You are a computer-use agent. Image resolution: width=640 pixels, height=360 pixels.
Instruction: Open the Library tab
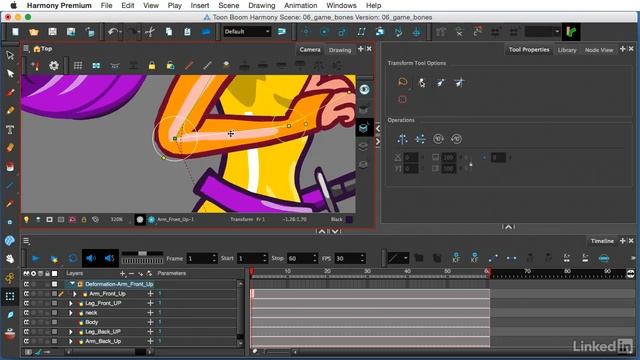point(567,50)
